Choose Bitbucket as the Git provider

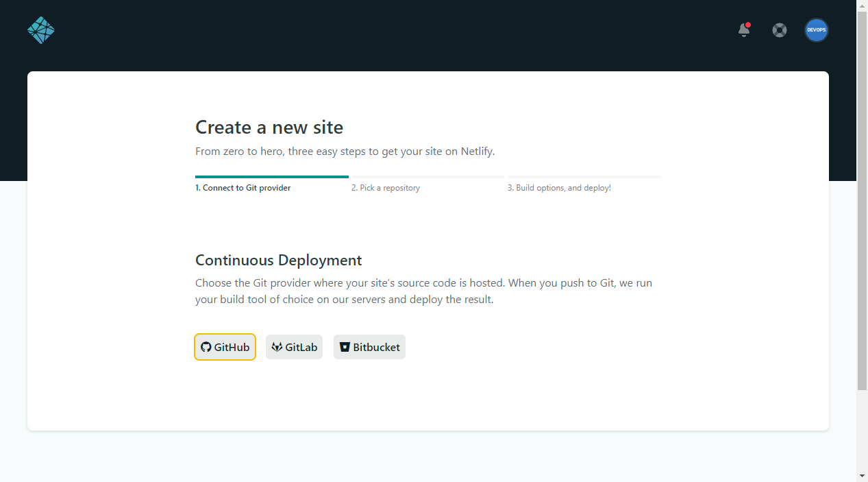pyautogui.click(x=369, y=347)
